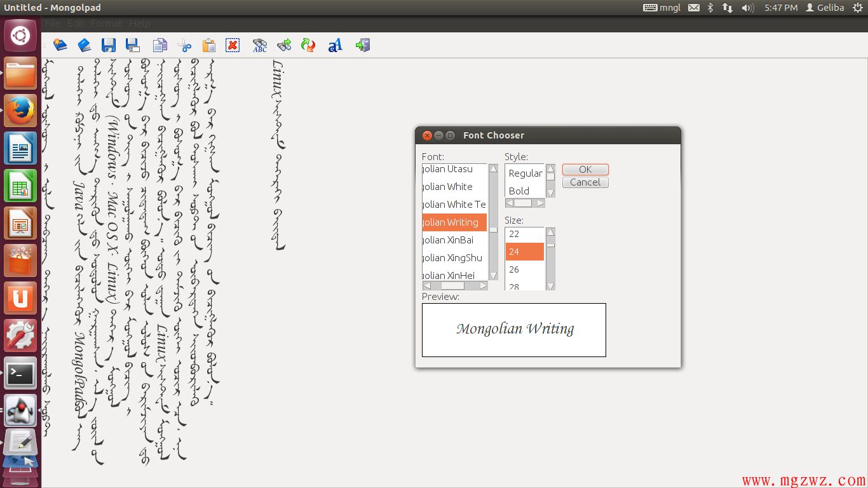
Task: Click the Find binoculars ABC icon
Action: point(260,45)
